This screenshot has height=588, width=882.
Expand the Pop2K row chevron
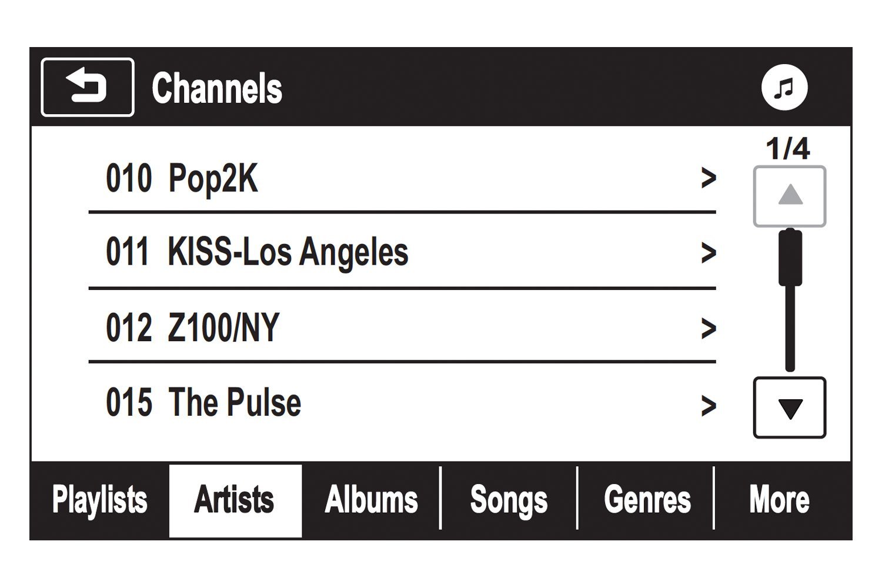709,178
